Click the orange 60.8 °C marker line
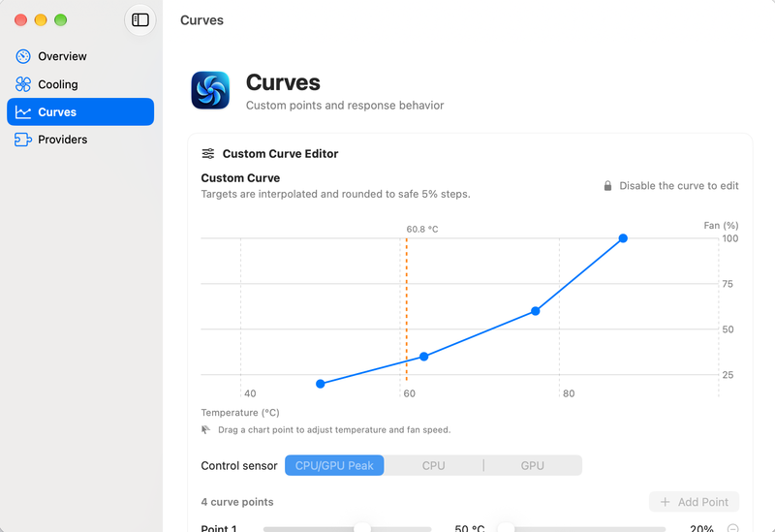Screen dimensions: 775x532 click(407, 309)
